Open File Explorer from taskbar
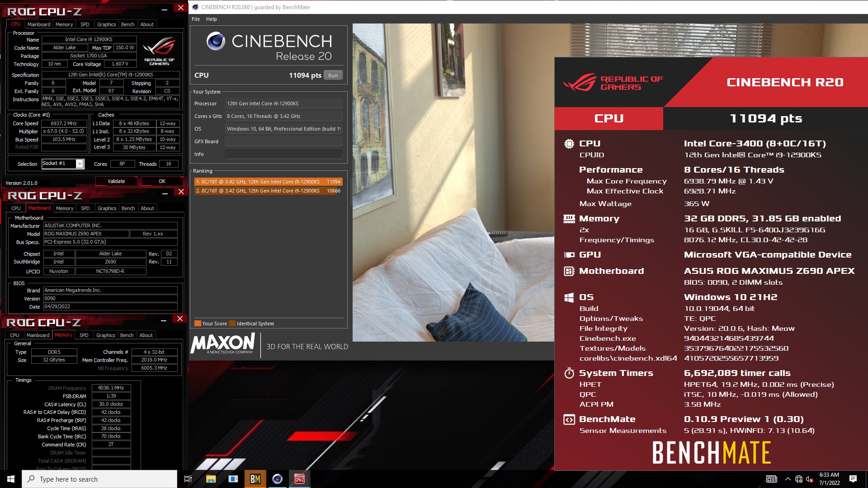 point(211,479)
